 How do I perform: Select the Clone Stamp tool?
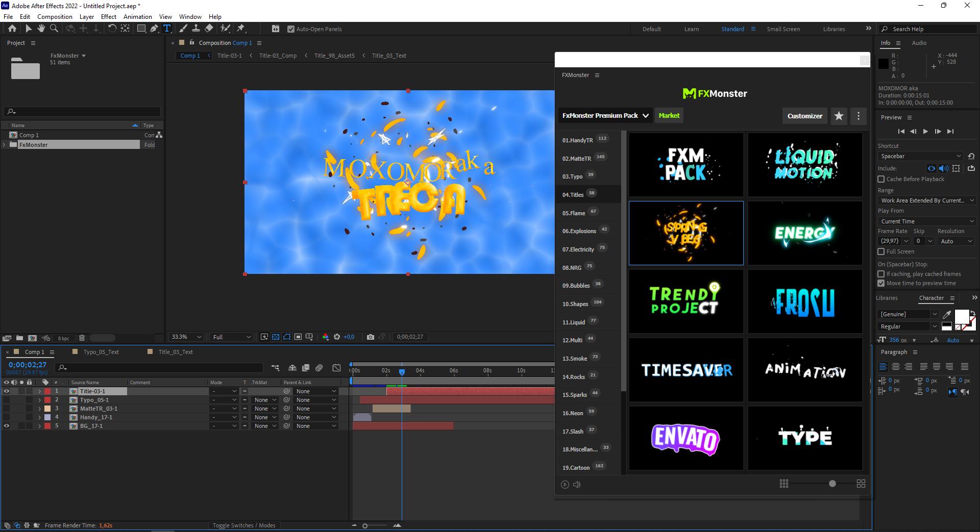195,29
